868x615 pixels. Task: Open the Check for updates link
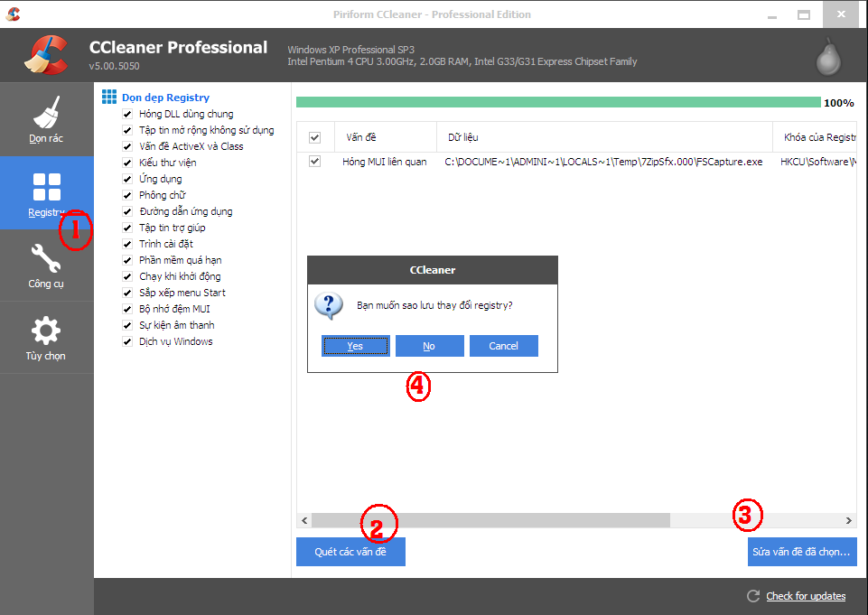click(x=806, y=596)
